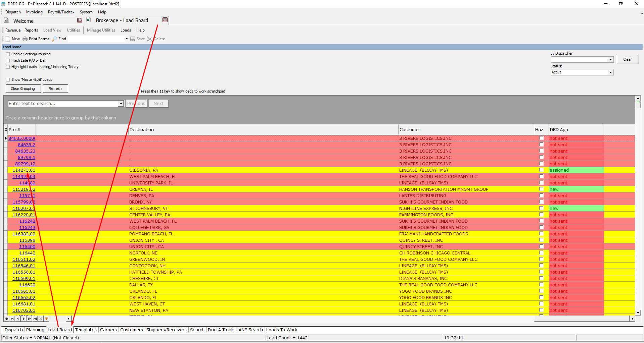
Task: Open the search text dropdown arrow
Action: [121, 104]
